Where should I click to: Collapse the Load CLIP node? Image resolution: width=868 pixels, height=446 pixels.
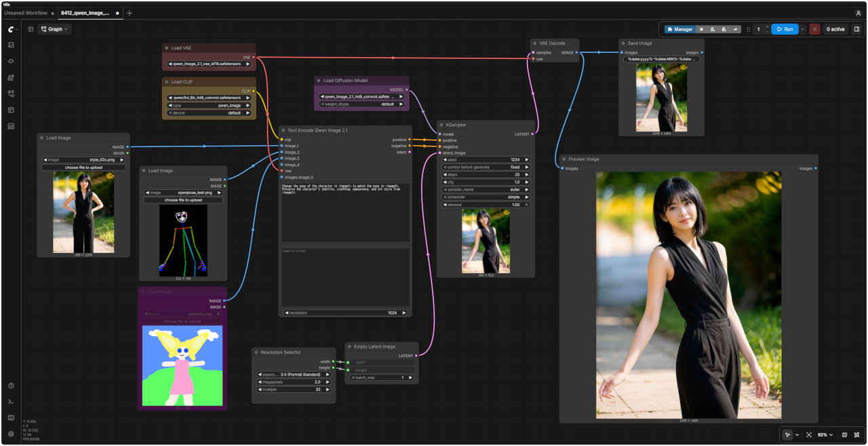[167, 82]
